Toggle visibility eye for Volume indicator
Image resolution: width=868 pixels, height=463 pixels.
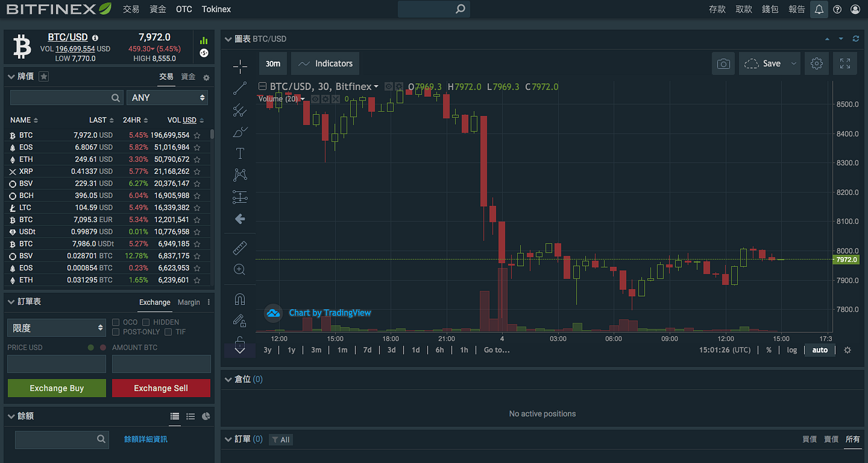(315, 99)
